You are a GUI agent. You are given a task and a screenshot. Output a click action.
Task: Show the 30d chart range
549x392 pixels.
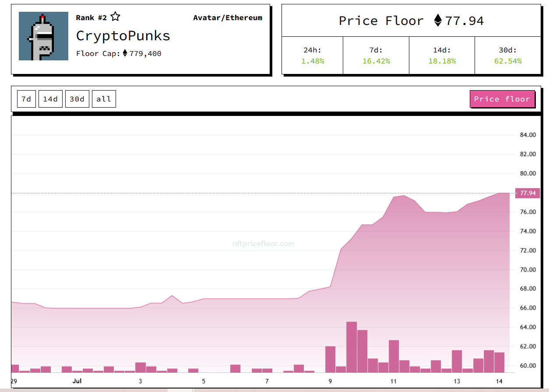pyautogui.click(x=77, y=99)
